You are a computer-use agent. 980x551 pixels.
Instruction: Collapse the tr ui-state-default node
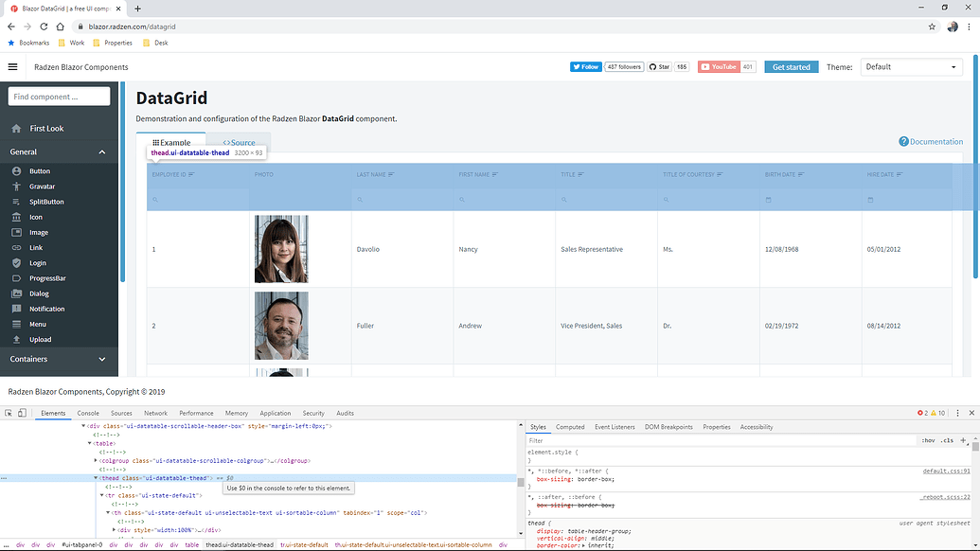tap(102, 495)
